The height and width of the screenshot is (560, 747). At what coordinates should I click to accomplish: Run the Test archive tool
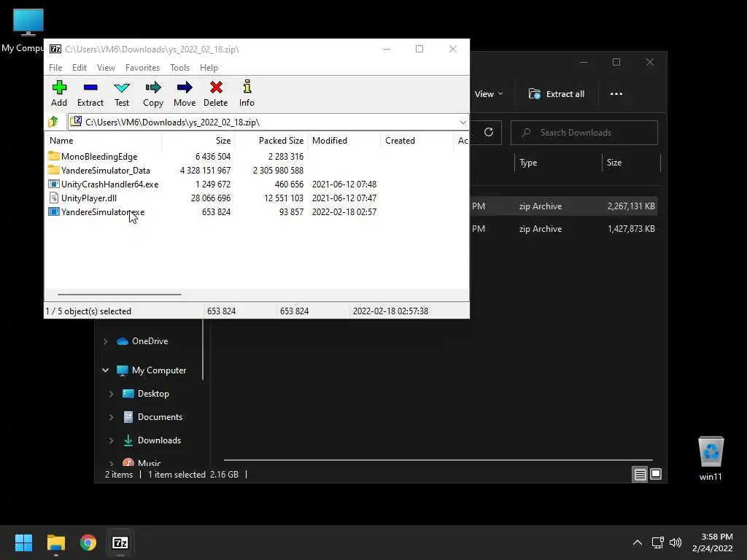pos(122,93)
